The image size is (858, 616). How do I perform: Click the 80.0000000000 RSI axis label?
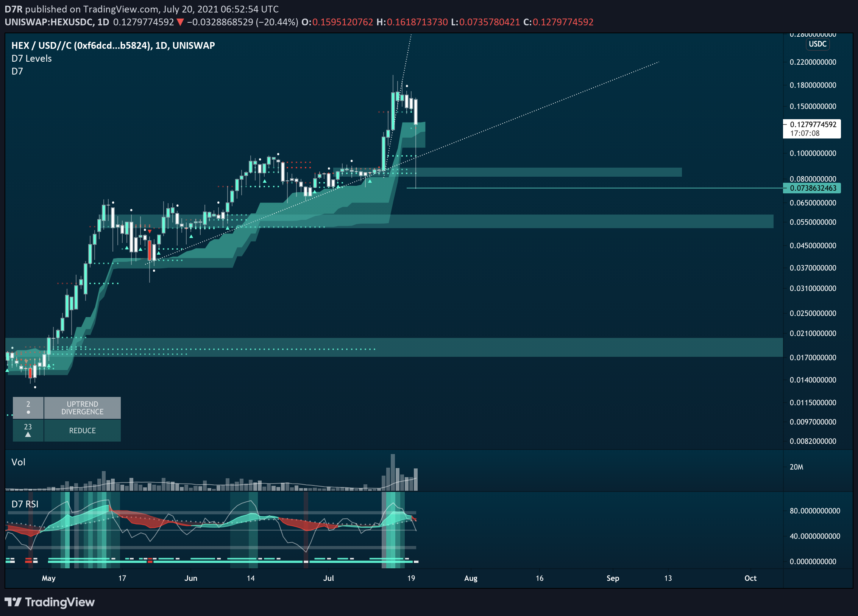point(815,511)
